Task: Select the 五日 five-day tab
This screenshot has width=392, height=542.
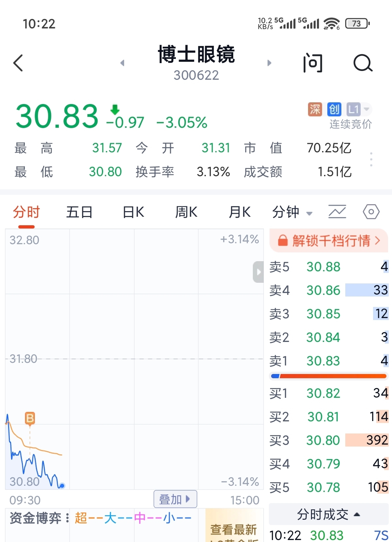Action: click(x=79, y=212)
